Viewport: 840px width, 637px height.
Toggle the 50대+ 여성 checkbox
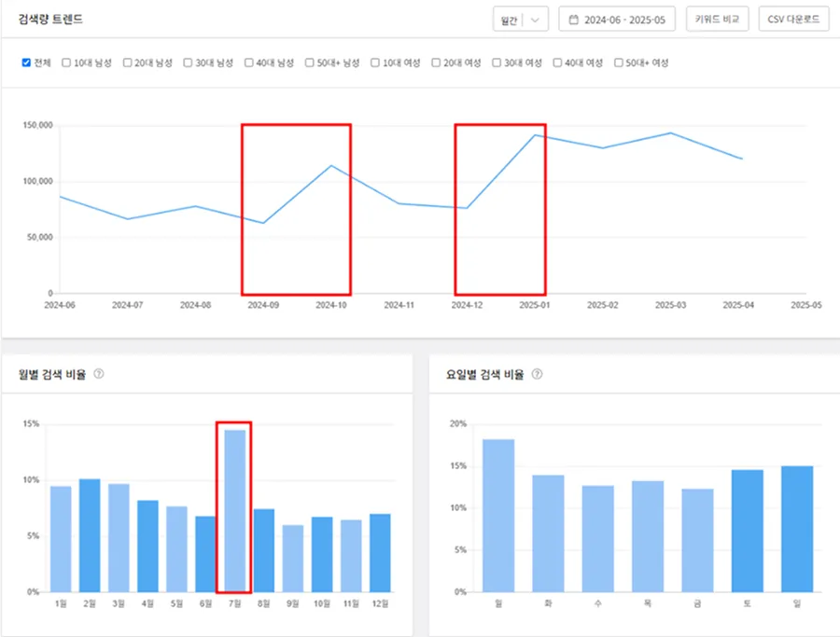619,62
